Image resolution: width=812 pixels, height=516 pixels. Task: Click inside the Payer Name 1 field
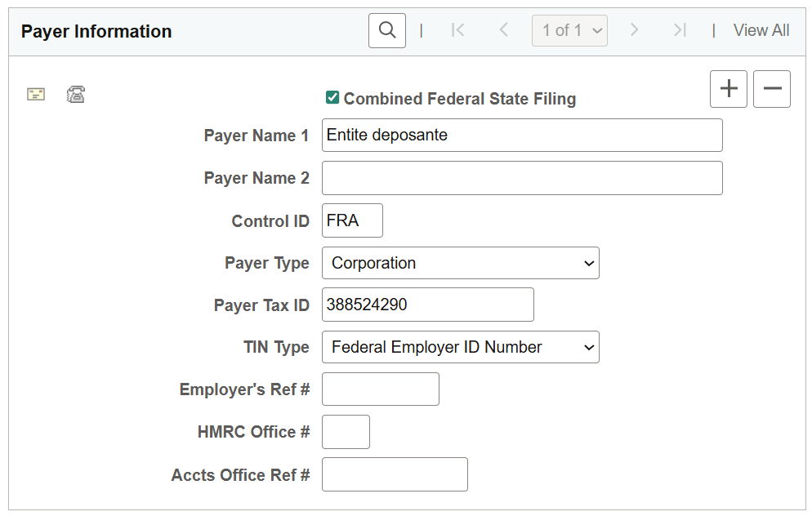click(521, 135)
